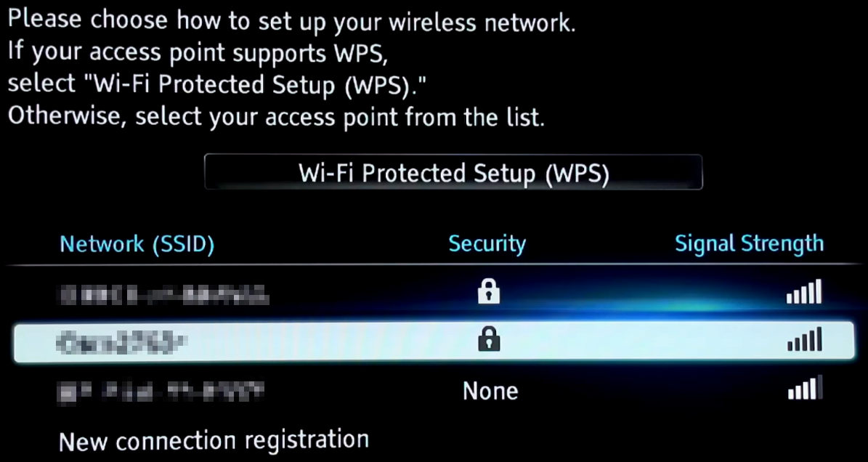
Task: Click the Network (SSID) column header
Action: [137, 244]
